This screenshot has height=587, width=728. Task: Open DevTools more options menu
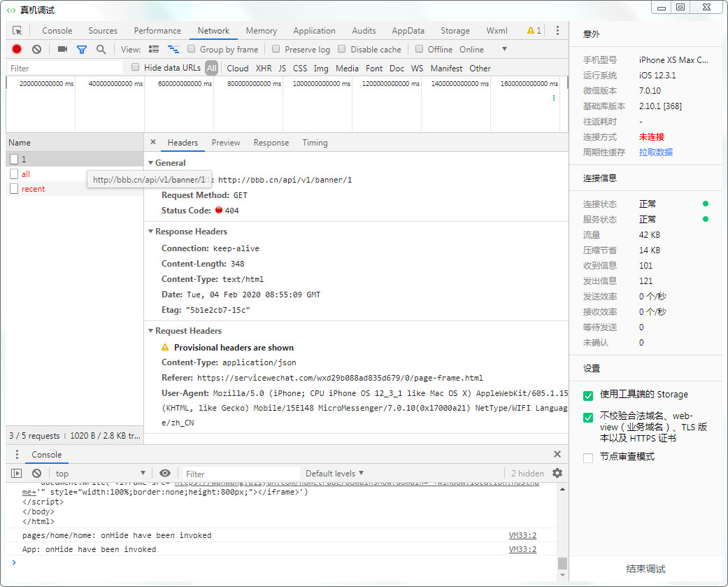pyautogui.click(x=557, y=31)
